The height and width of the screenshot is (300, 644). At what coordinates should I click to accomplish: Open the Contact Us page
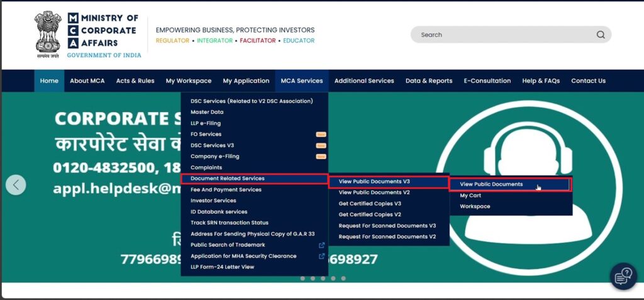(588, 81)
